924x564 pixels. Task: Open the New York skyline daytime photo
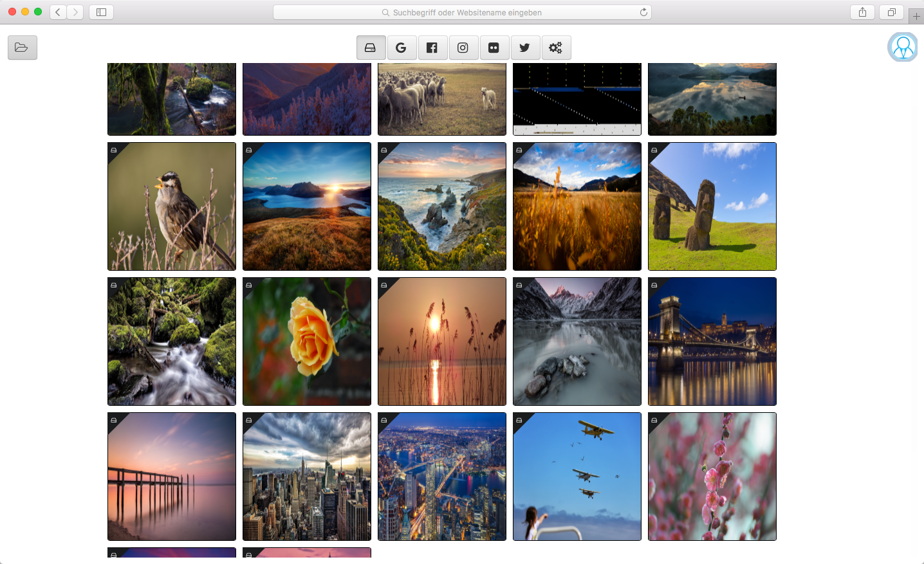coord(307,477)
